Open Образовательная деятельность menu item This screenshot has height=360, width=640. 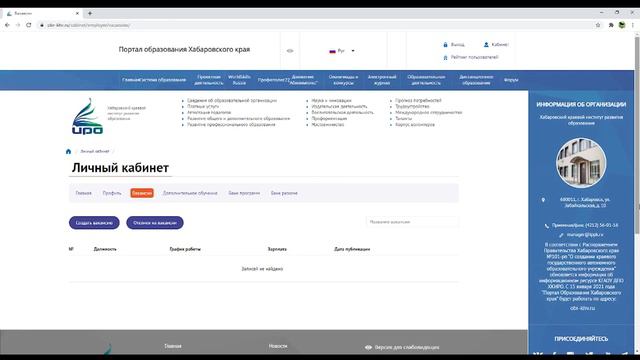tap(426, 80)
